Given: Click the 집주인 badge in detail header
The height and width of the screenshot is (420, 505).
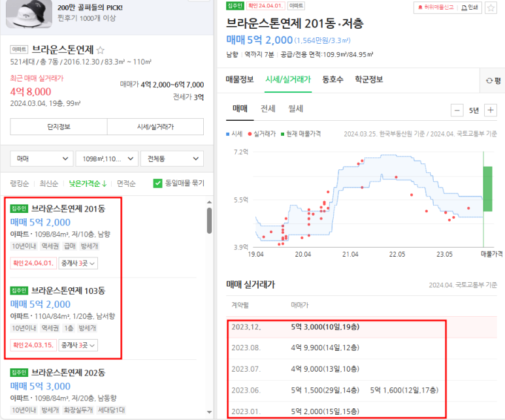Looking at the screenshot, I should click(x=235, y=6).
